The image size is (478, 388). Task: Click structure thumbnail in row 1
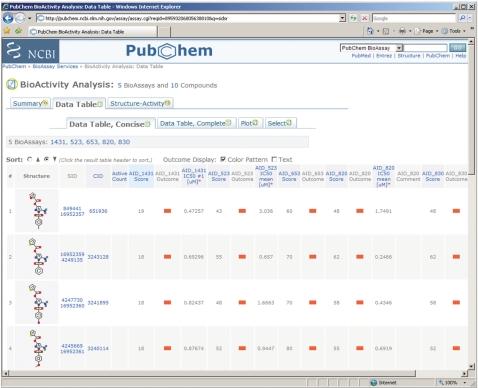[x=37, y=211]
